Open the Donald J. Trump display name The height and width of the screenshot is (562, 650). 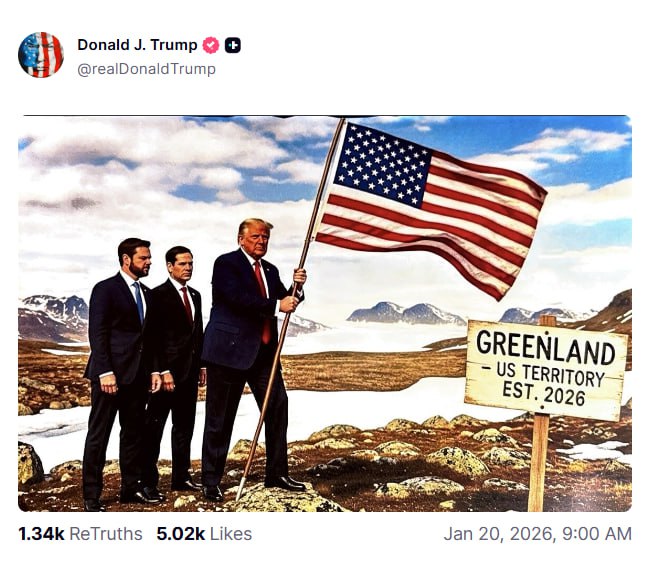click(x=137, y=45)
